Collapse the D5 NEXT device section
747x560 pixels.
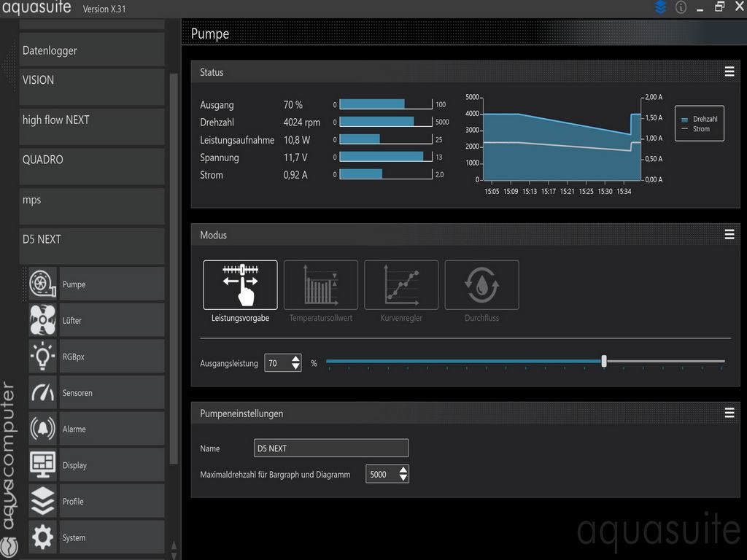point(92,246)
